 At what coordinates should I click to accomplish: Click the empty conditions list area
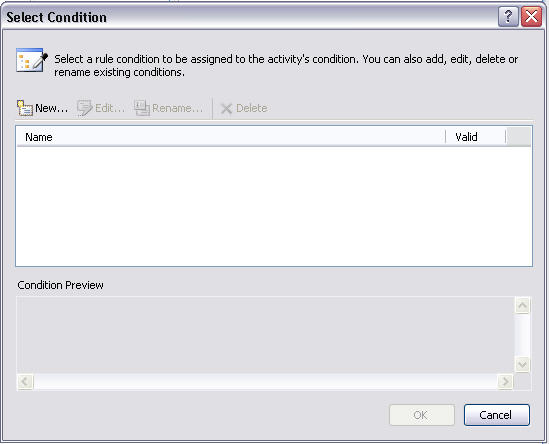(x=274, y=206)
